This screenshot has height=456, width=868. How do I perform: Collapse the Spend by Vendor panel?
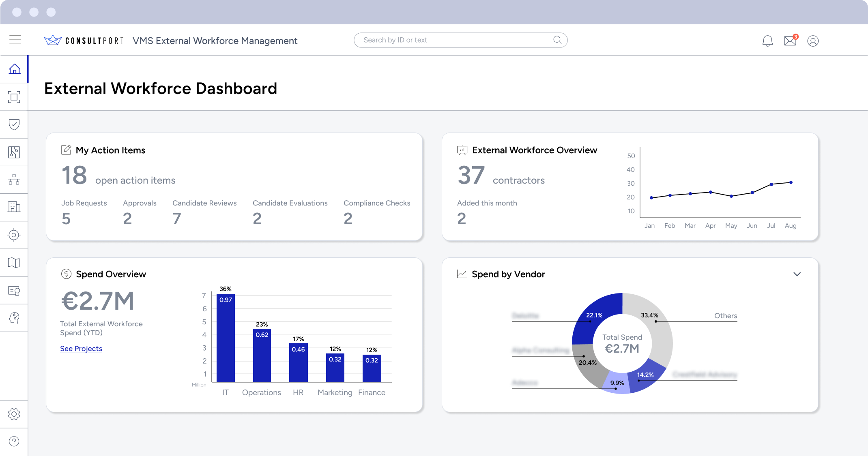(797, 274)
